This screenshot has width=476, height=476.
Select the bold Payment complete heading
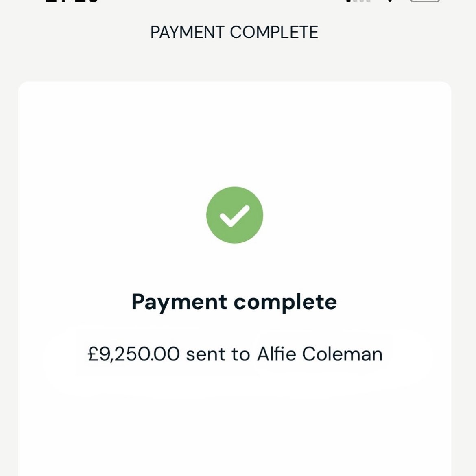coord(234,302)
